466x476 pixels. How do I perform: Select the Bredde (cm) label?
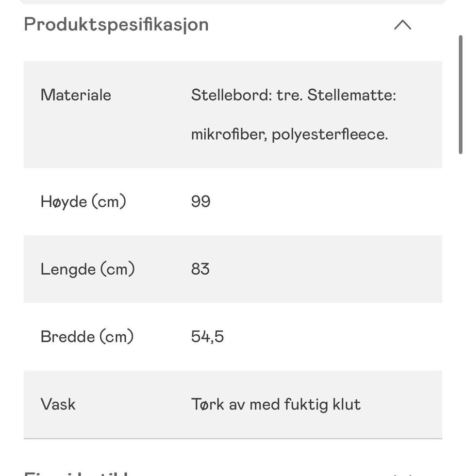[87, 336]
